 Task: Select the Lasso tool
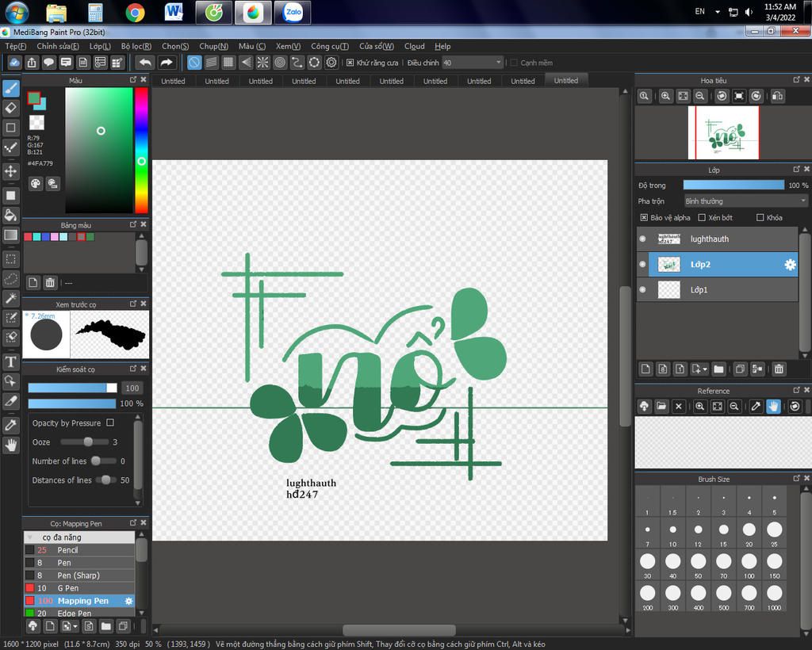(11, 278)
